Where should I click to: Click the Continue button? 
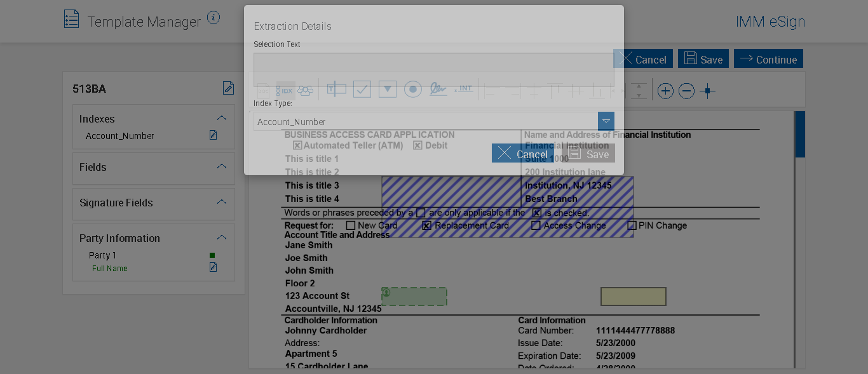point(768,58)
